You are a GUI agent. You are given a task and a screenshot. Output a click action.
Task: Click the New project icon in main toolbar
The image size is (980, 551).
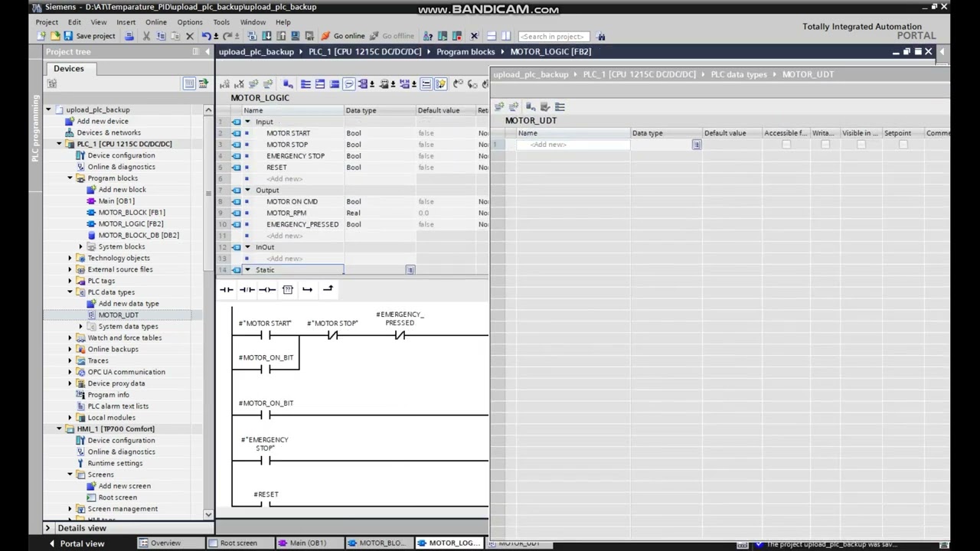tap(41, 36)
